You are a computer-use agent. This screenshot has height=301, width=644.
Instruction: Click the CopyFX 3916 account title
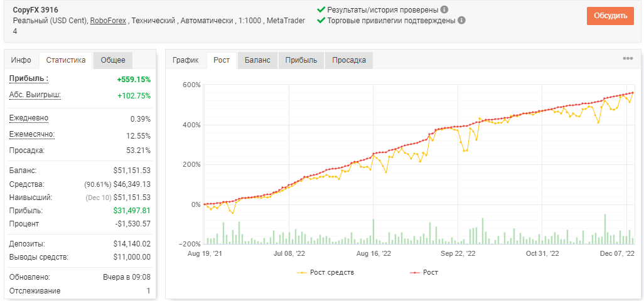pos(35,9)
